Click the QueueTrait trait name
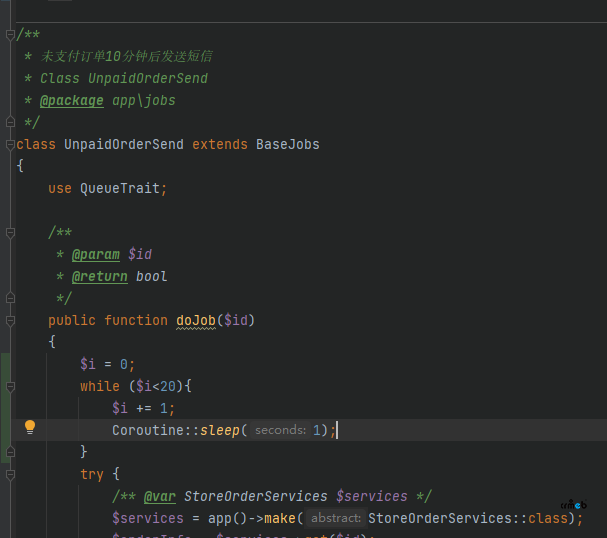 pyautogui.click(x=120, y=188)
